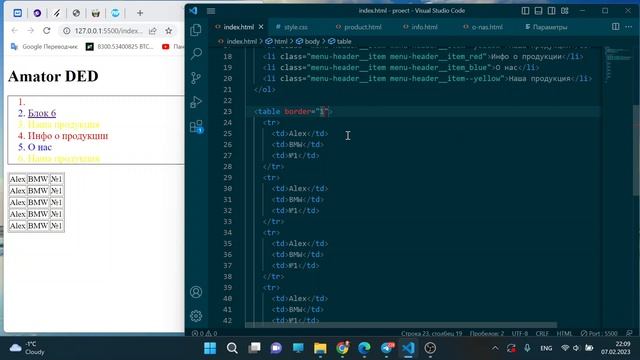Split the editor to the right
Screen dimensions: 640x360
click(x=616, y=27)
